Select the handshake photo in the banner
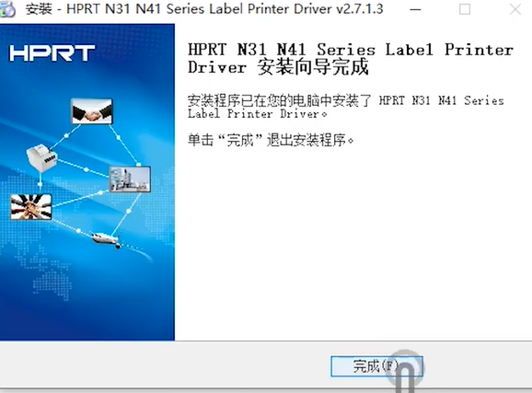The width and height of the screenshot is (532, 393). [x=92, y=111]
